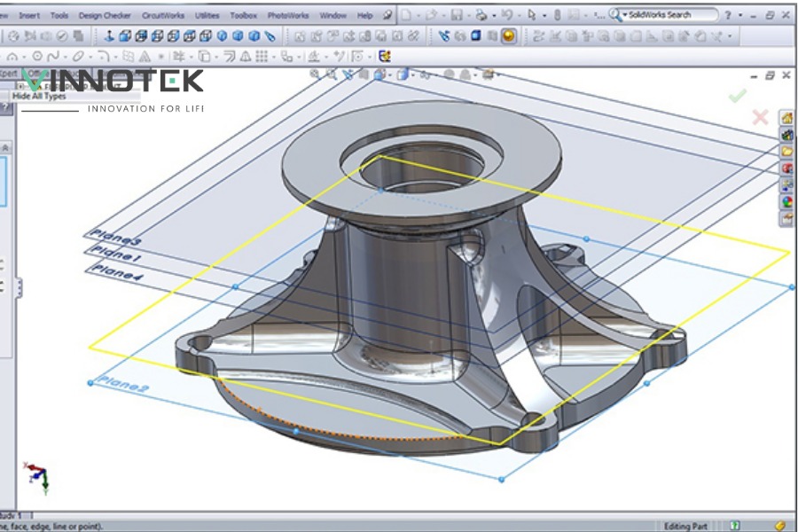Click the dark blue cube render icon
The image size is (798, 532).
[476, 35]
